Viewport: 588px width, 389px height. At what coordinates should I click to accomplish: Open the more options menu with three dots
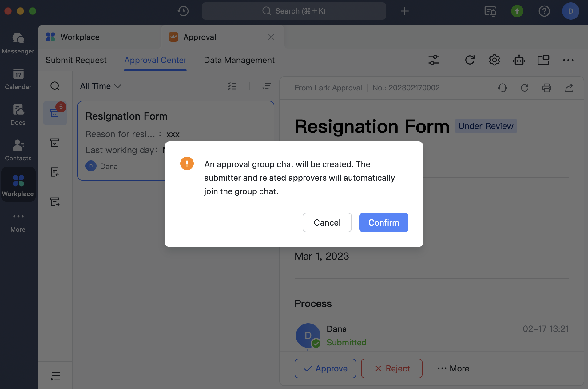[x=568, y=60]
